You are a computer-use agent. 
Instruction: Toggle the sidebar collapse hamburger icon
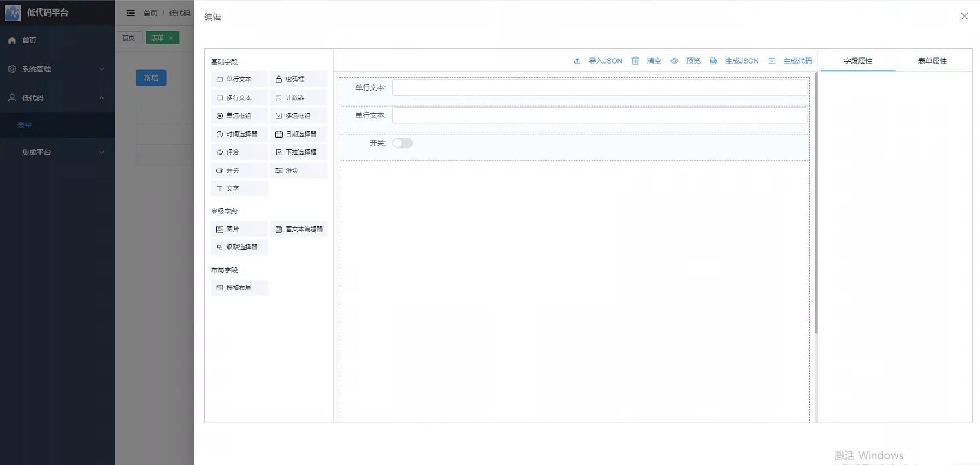tap(131, 13)
